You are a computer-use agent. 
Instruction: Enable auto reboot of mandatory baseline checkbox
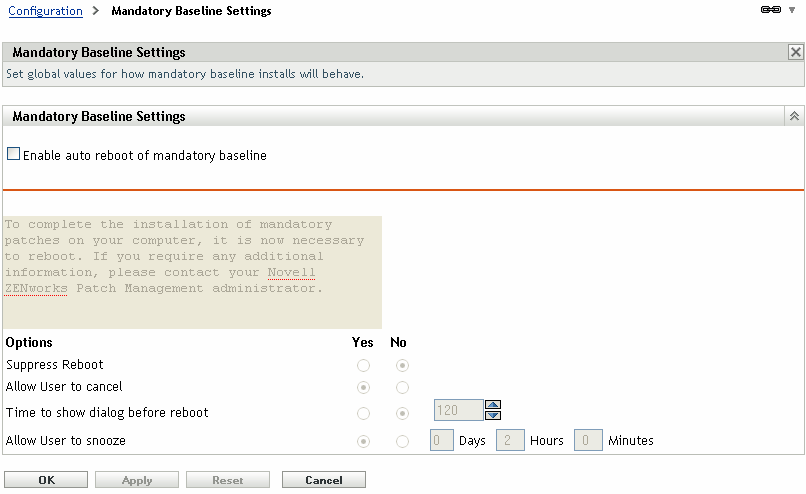coord(13,155)
